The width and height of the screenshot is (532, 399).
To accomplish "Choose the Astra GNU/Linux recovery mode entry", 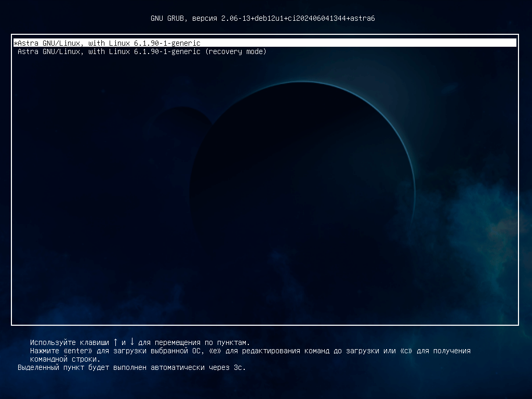I will tap(141, 52).
